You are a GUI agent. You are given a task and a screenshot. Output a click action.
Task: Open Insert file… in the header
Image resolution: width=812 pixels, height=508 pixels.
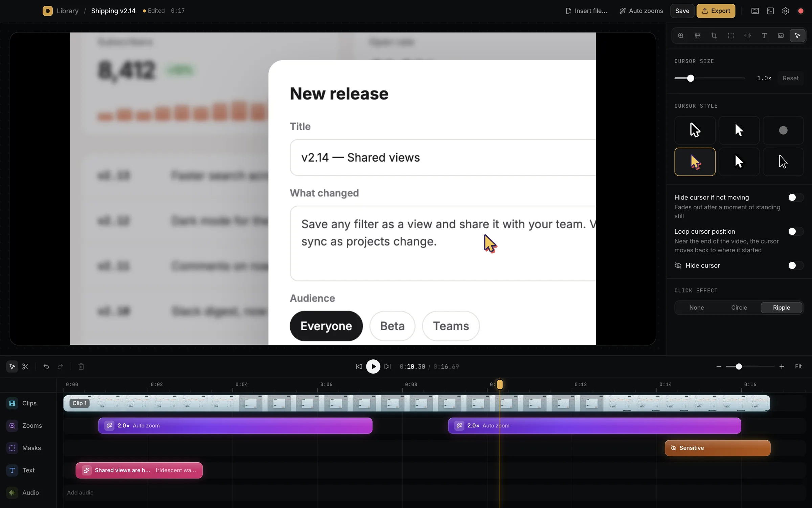[586, 11]
